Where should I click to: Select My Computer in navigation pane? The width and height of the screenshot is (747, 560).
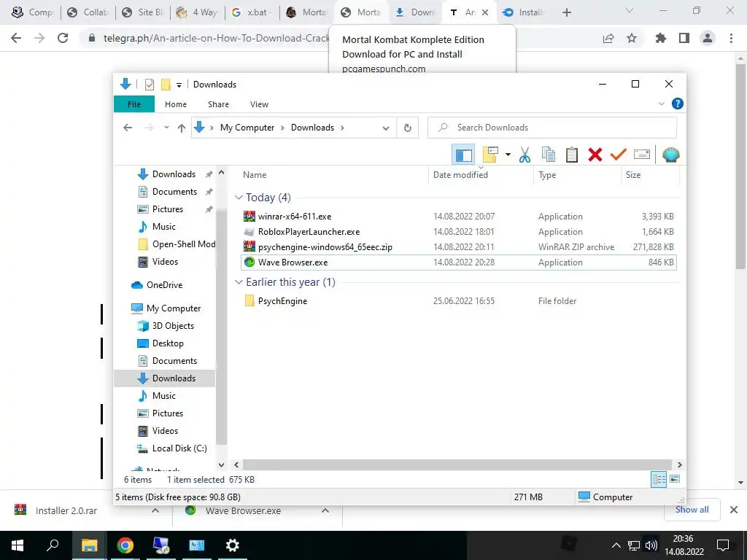[x=174, y=308]
